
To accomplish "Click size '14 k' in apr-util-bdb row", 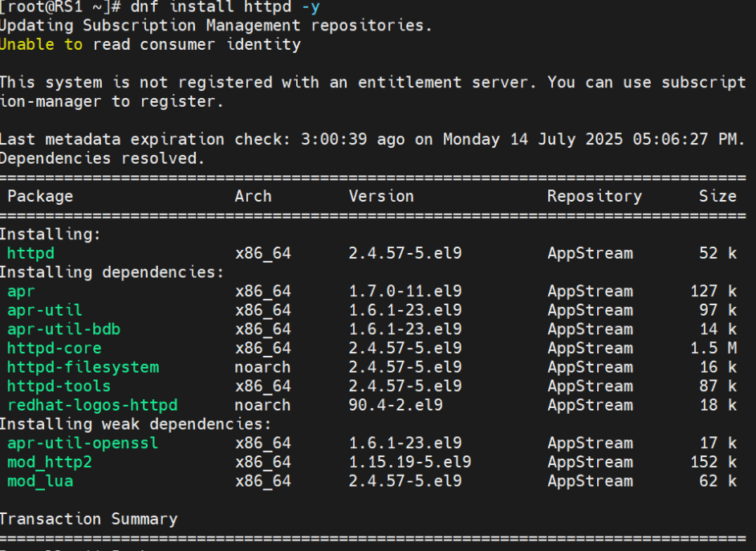I will [x=718, y=329].
